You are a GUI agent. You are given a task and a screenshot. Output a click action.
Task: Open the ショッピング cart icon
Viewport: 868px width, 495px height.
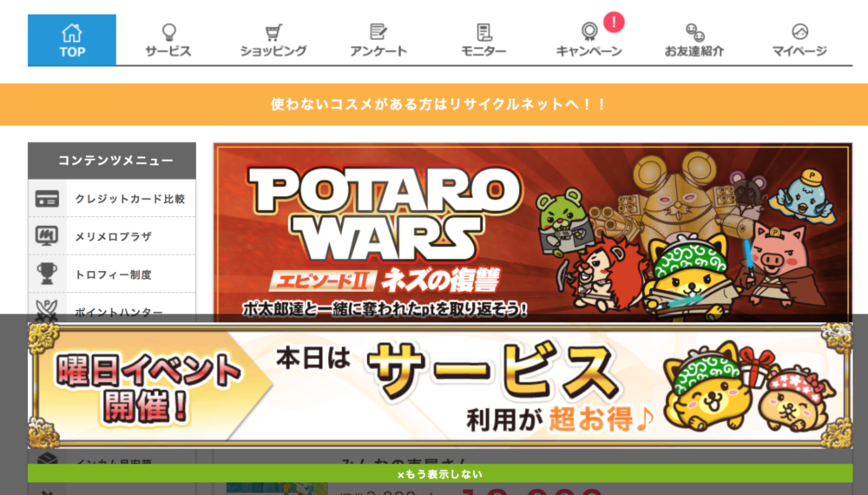[x=273, y=32]
